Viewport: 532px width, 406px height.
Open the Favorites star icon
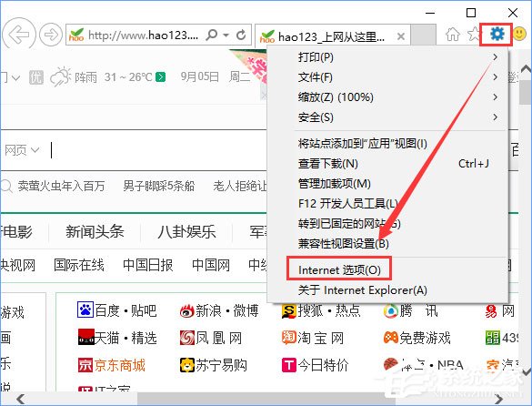click(474, 35)
